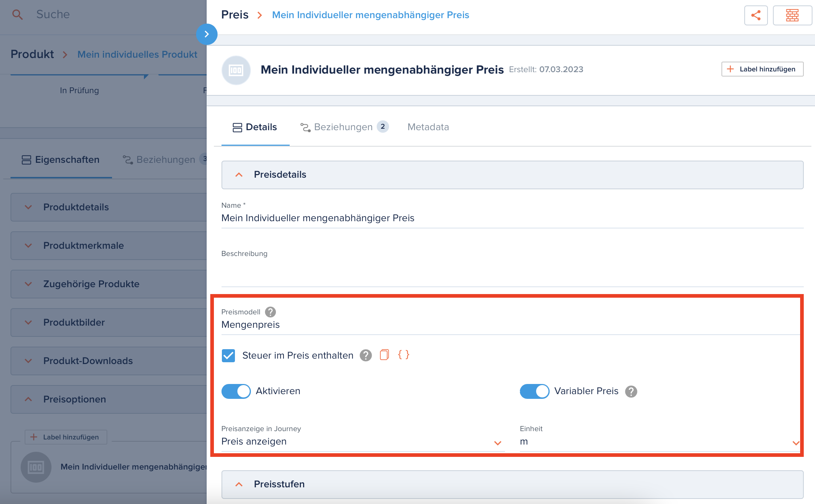
Task: Click the Suche search field
Action: pos(53,15)
